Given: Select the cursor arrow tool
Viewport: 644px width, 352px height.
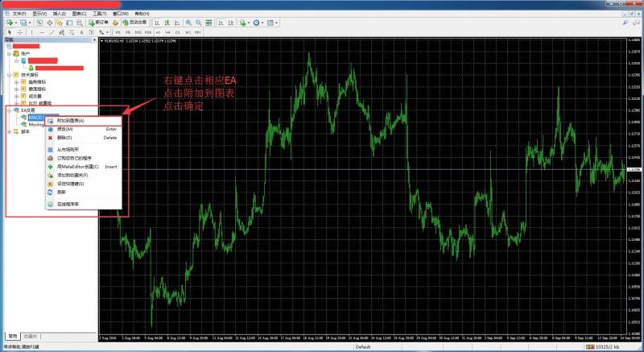Looking at the screenshot, I should click(9, 31).
